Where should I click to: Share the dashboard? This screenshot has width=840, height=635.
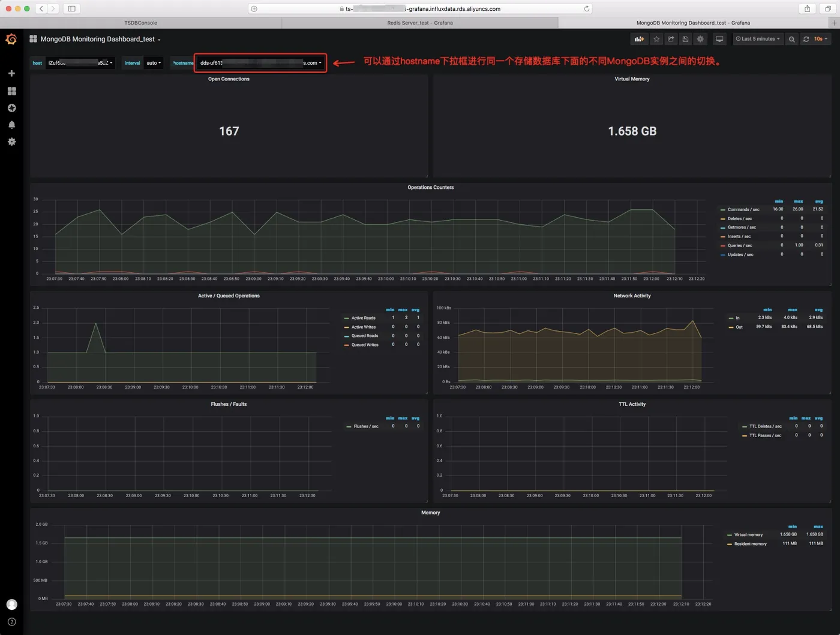click(x=671, y=39)
